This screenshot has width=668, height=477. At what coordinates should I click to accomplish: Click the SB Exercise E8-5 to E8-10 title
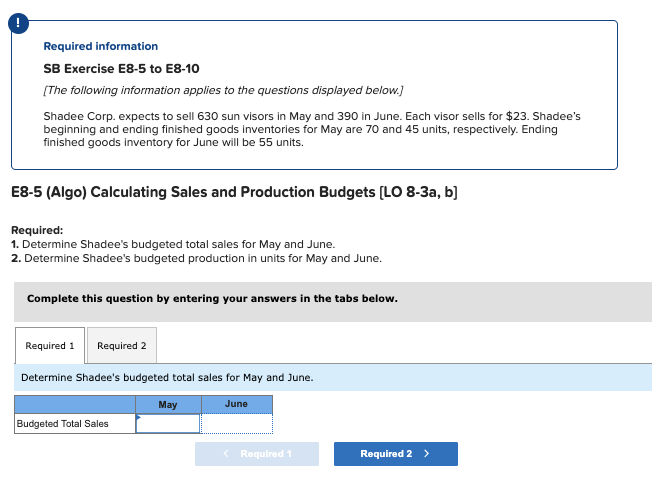pyautogui.click(x=110, y=69)
